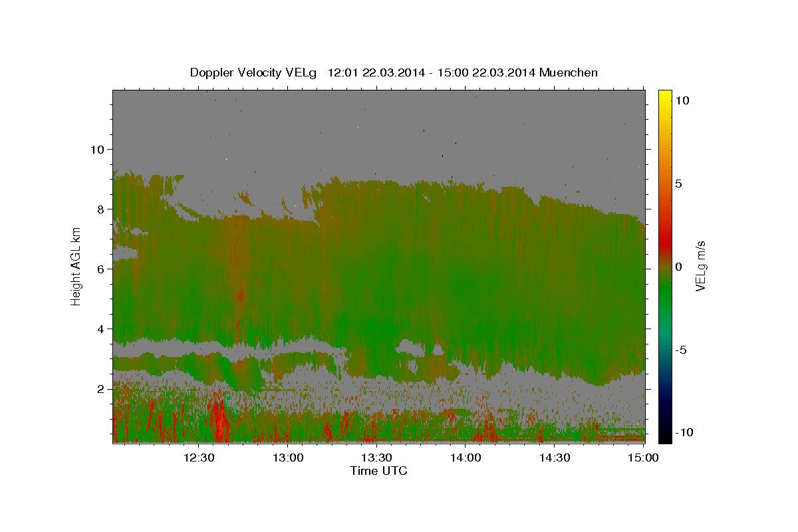Screen dimensions: 798x532
Task: Click the 14:00 time tick label
Action: (466, 458)
